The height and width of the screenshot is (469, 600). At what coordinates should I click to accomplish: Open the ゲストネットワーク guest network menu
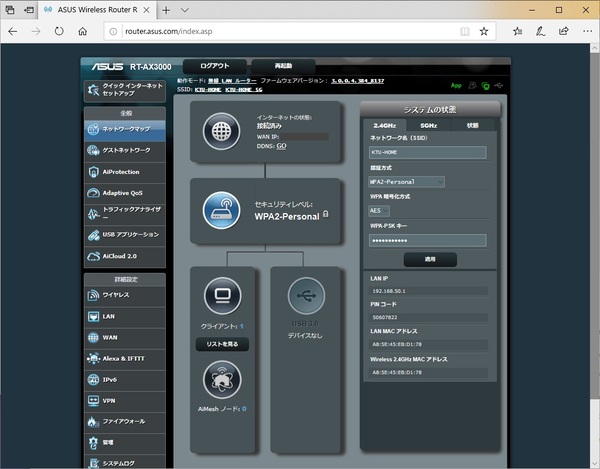point(124,150)
